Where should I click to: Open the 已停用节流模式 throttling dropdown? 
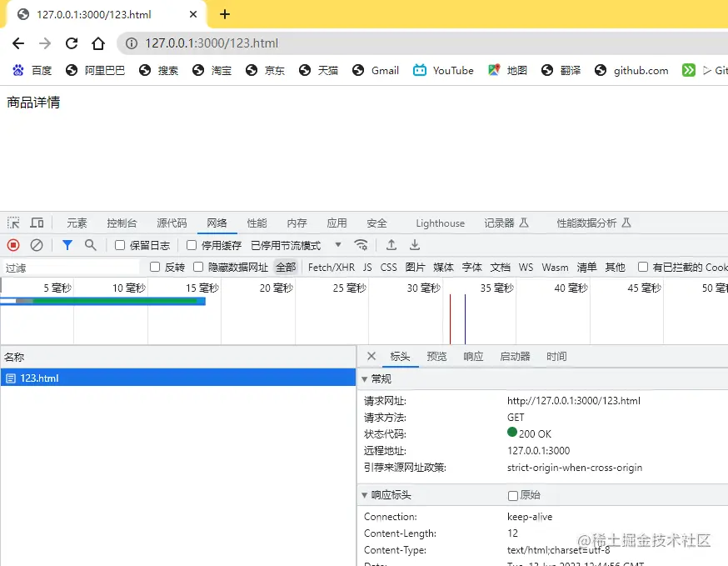297,245
